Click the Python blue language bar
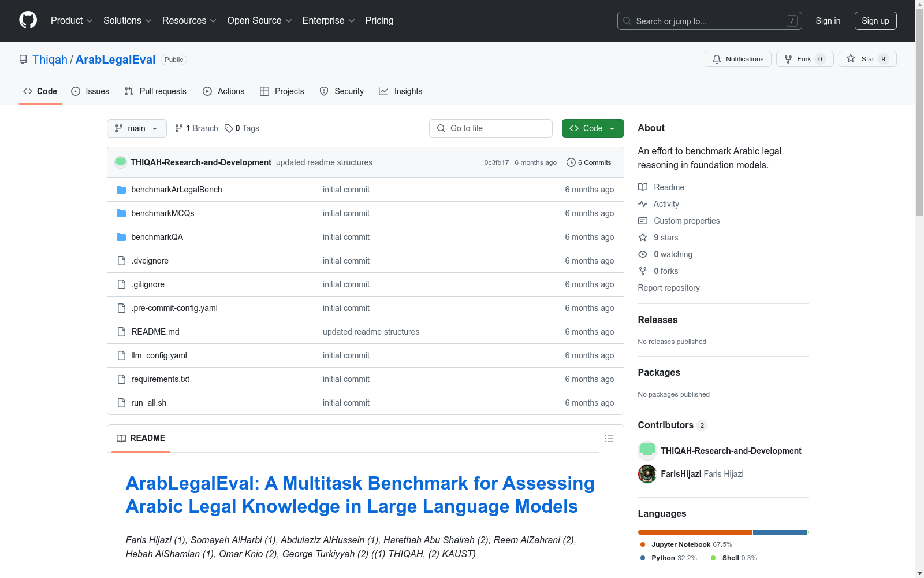 tap(780, 532)
